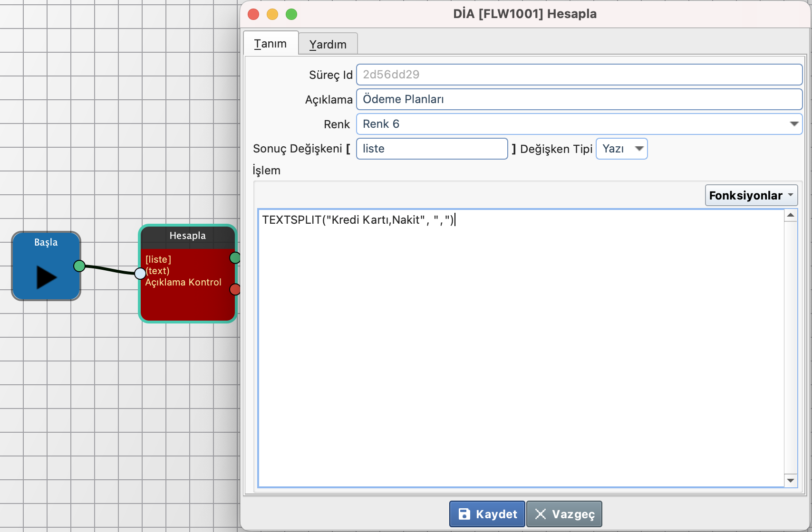Click the play icon in Başla node

(46, 277)
